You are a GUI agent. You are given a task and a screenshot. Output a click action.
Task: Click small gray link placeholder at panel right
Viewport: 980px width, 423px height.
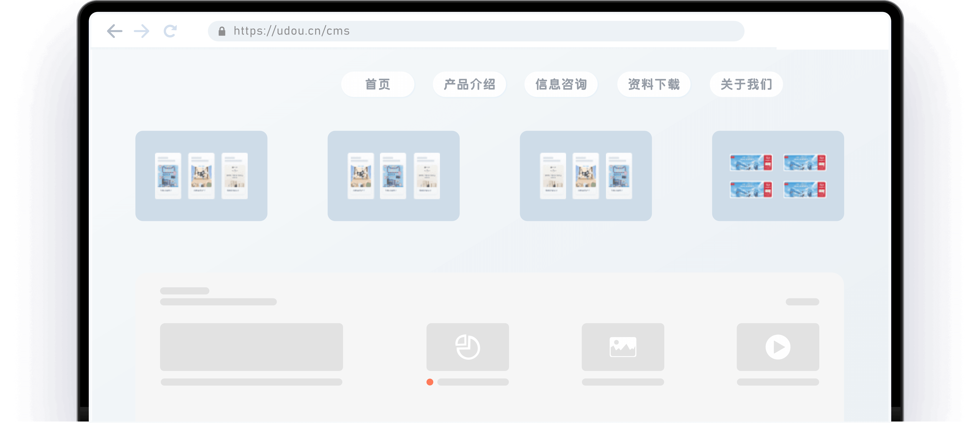point(802,302)
